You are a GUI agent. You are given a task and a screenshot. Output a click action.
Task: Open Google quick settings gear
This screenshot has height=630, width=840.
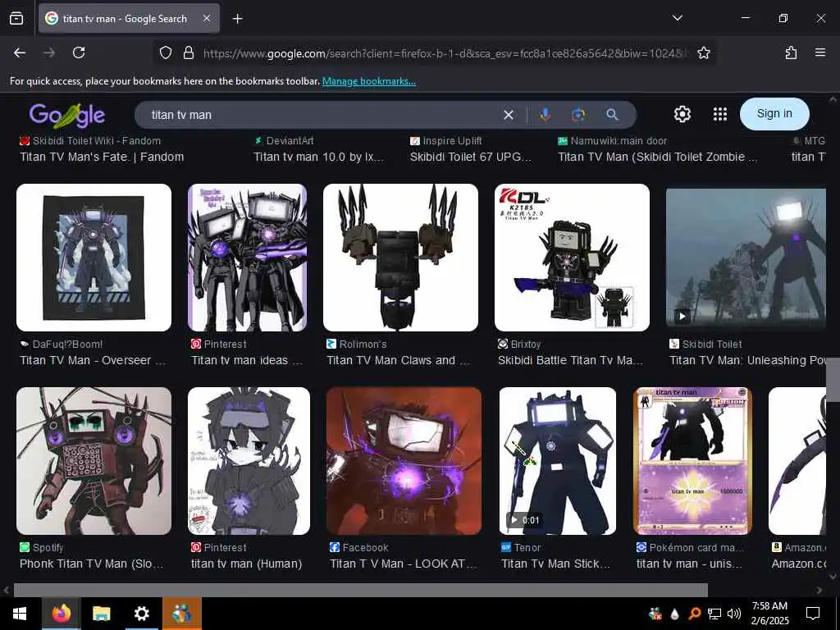coord(682,114)
